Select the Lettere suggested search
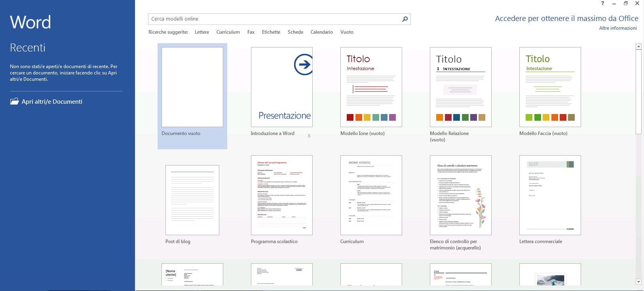Image resolution: width=644 pixels, height=291 pixels. [202, 32]
